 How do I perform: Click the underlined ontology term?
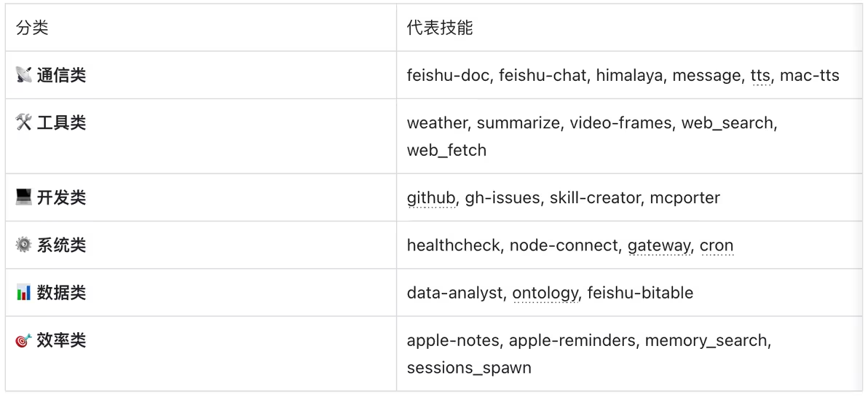pyautogui.click(x=545, y=293)
